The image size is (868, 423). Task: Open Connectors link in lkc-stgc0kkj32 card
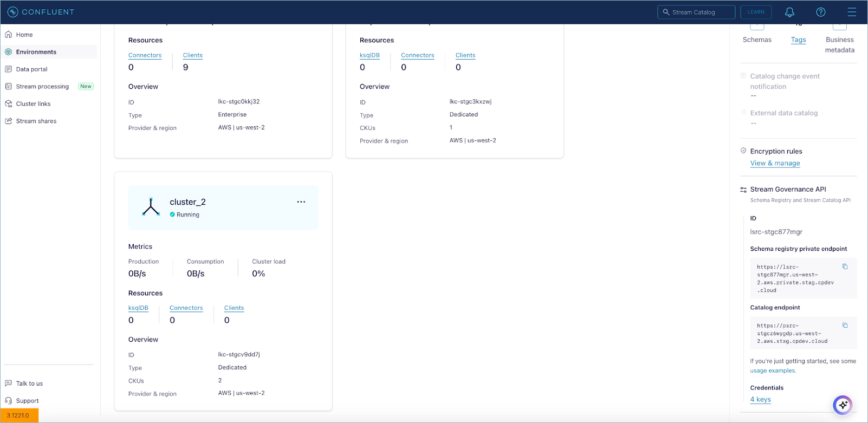[x=145, y=55]
